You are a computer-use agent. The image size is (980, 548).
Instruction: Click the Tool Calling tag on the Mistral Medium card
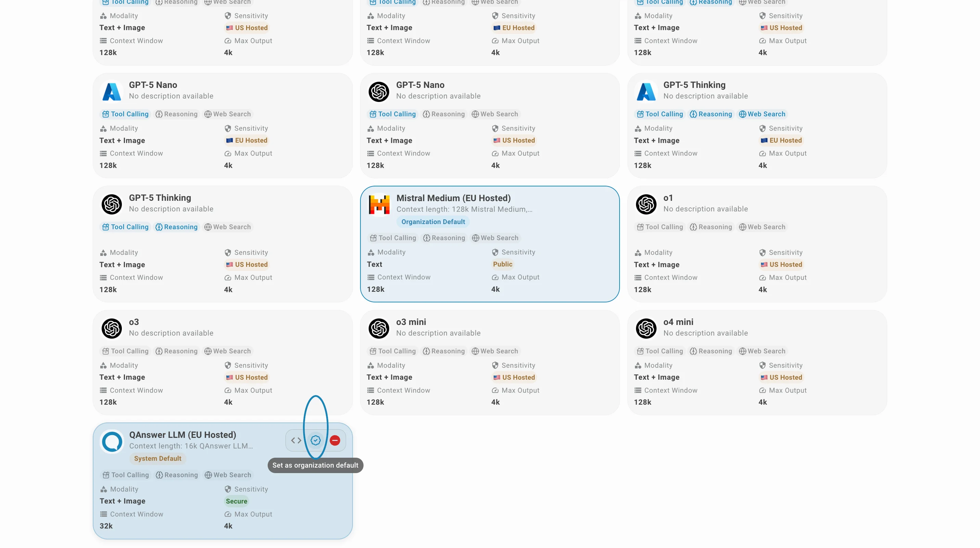coord(393,238)
